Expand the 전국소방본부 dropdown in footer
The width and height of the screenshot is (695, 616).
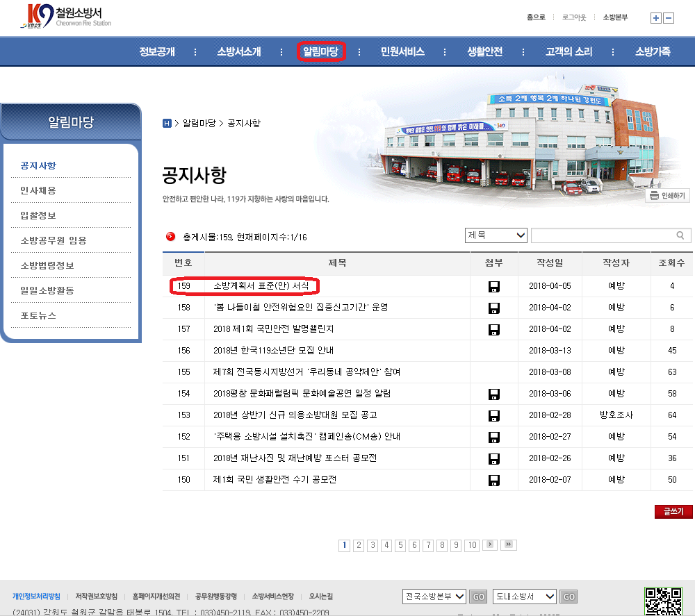click(x=434, y=596)
